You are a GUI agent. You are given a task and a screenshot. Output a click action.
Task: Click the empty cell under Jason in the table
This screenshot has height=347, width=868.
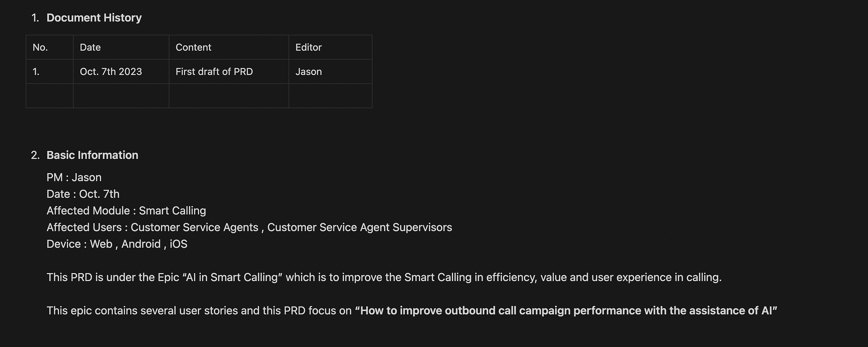coord(330,96)
